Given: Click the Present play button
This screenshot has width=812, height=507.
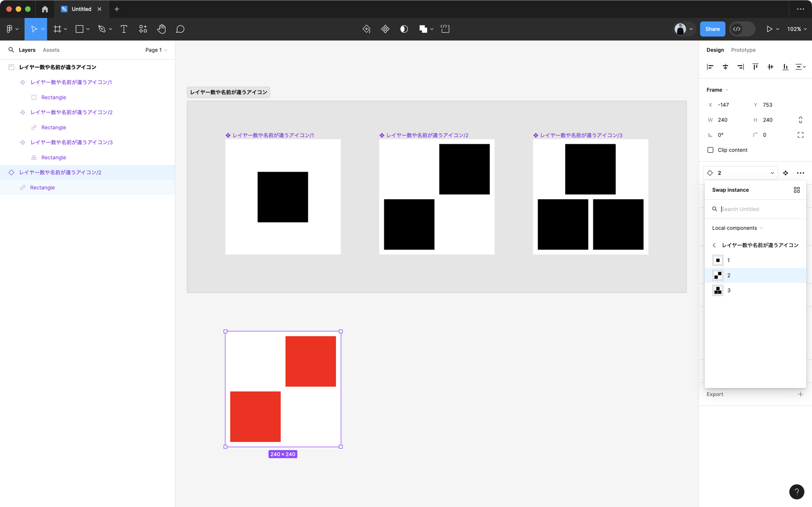Looking at the screenshot, I should (x=769, y=29).
